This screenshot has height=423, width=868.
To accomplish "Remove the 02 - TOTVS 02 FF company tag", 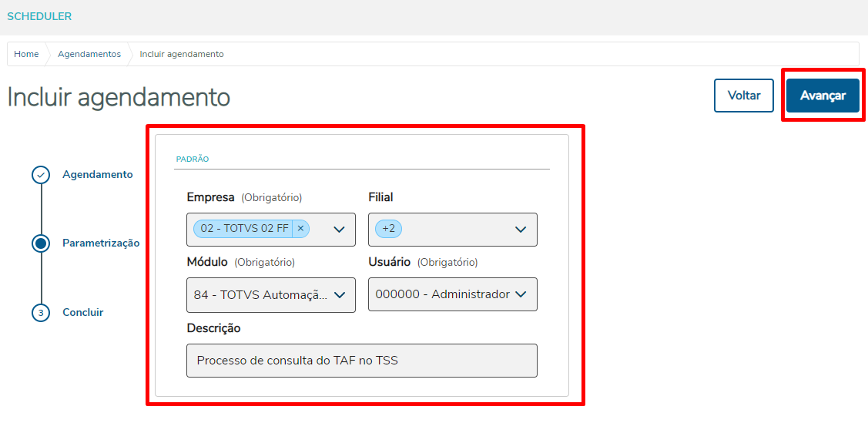I will click(300, 229).
